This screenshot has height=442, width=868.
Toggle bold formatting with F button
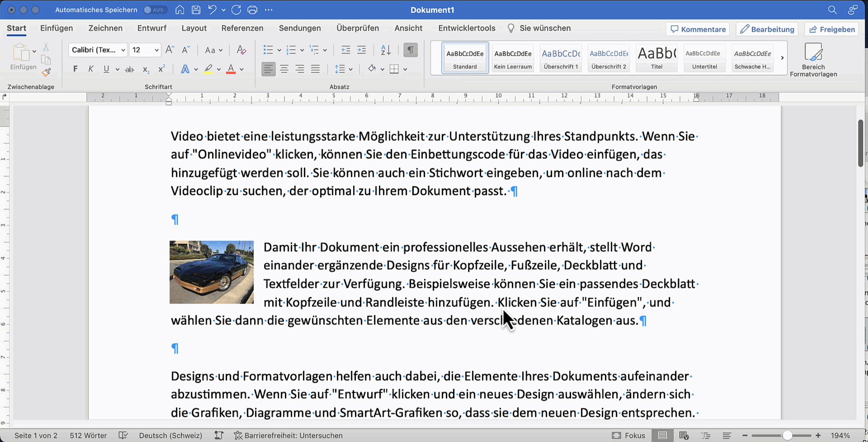click(75, 69)
